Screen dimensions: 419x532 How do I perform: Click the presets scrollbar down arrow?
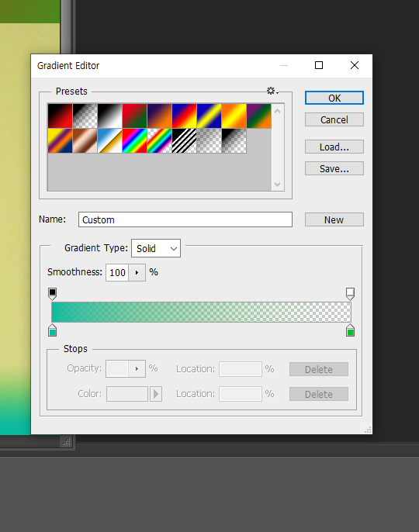(x=278, y=185)
